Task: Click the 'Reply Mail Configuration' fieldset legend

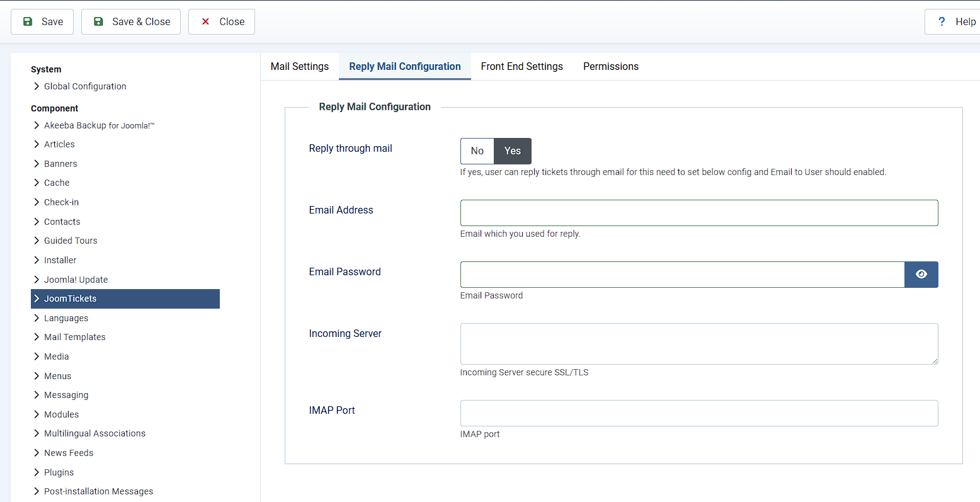Action: coord(375,106)
